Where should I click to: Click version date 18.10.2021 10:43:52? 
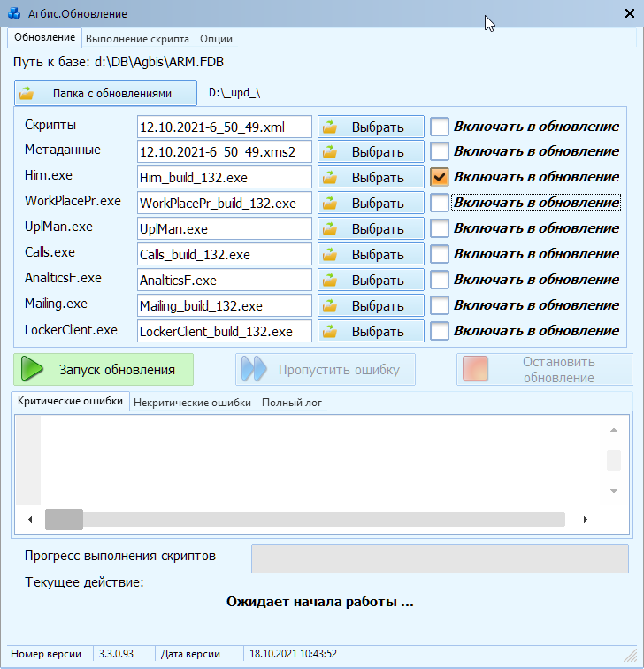293,654
